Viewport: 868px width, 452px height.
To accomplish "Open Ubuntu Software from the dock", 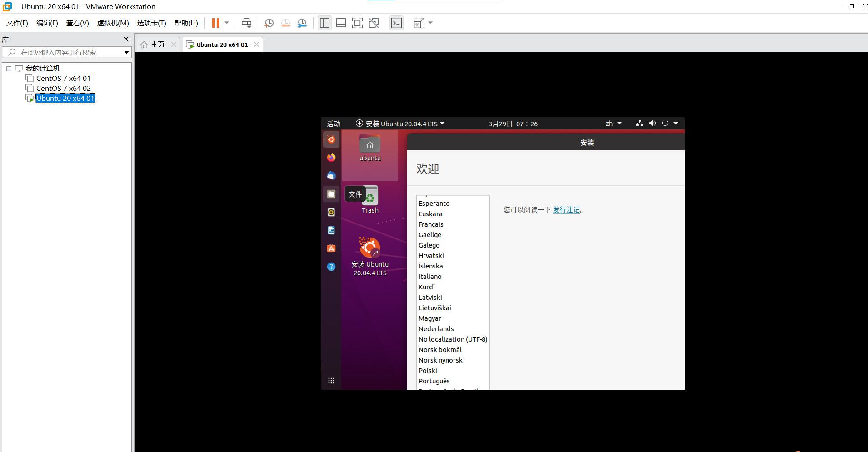I will (331, 248).
